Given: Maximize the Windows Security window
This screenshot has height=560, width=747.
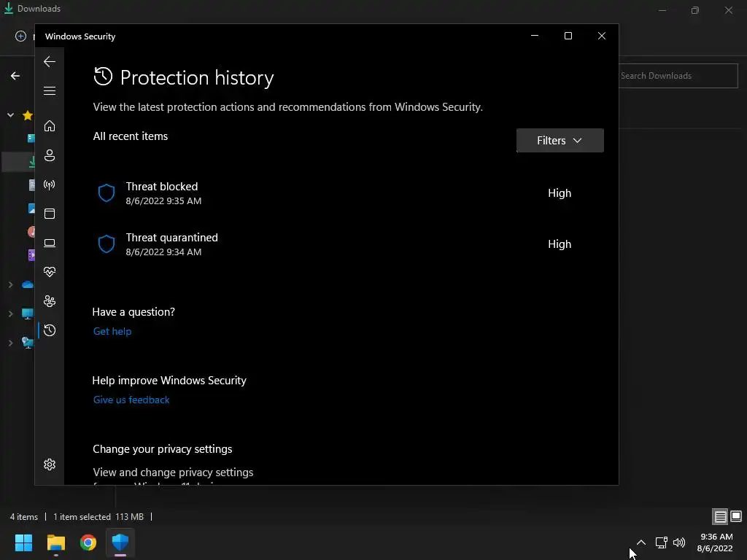Looking at the screenshot, I should coord(568,36).
